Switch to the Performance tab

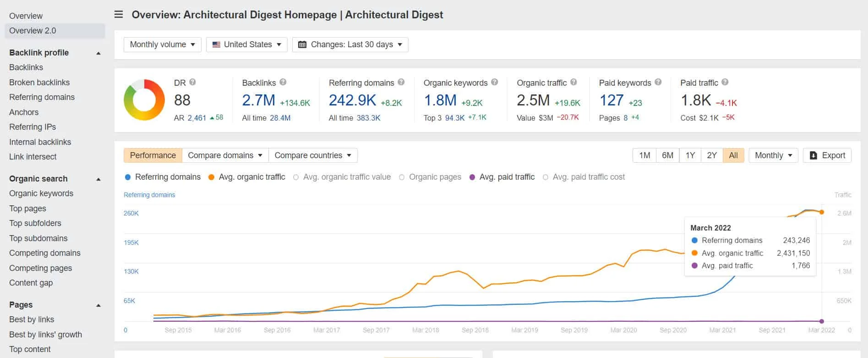(x=153, y=155)
